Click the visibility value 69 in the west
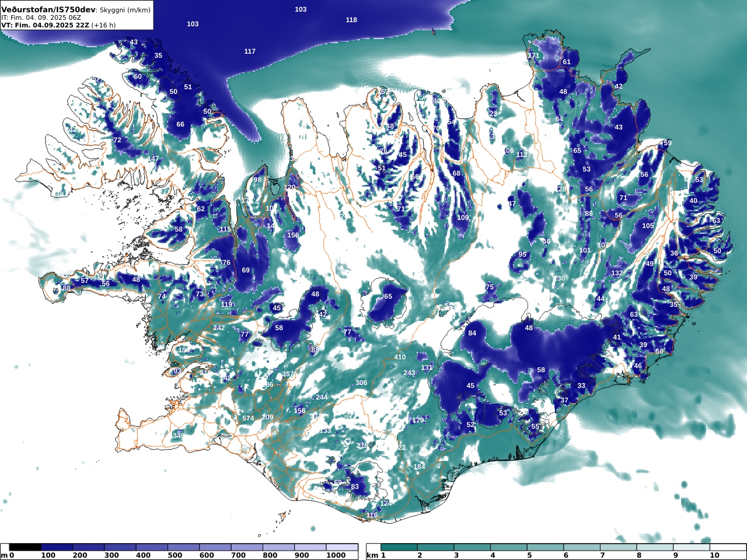747x560 pixels. [246, 270]
